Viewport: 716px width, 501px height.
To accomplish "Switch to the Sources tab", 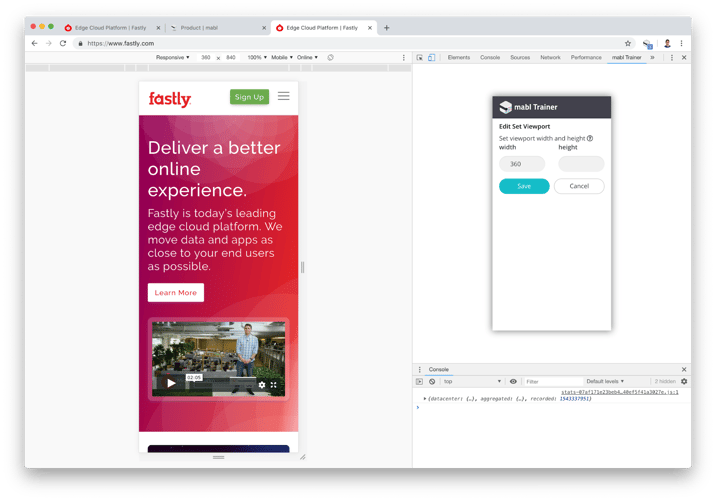I will tap(520, 58).
